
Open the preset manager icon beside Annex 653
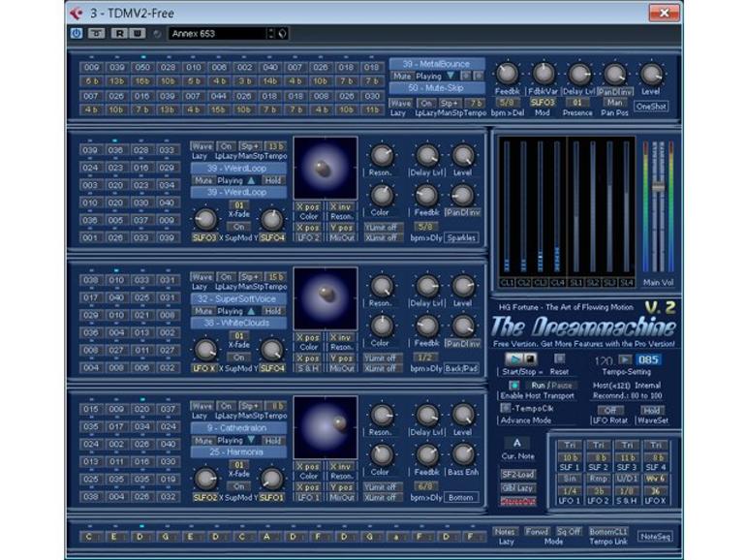(283, 33)
